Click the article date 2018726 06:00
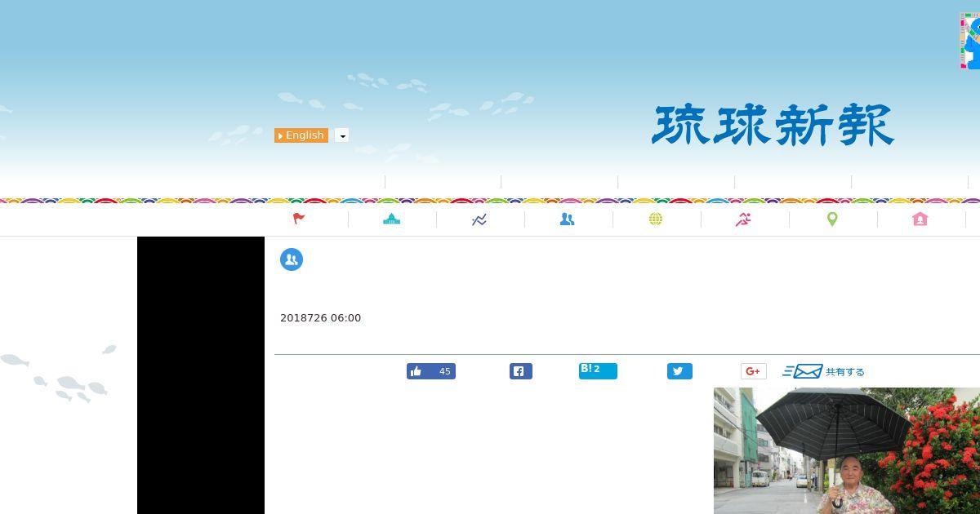This screenshot has height=514, width=980. [x=320, y=318]
